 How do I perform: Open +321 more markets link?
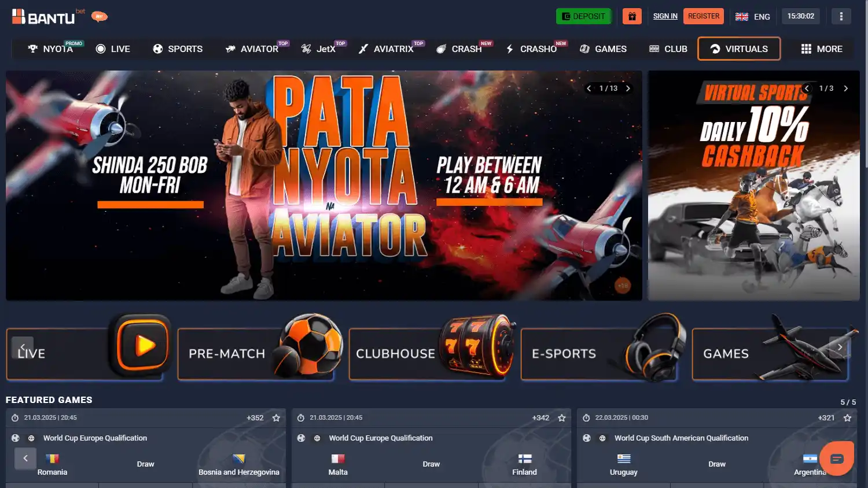(x=826, y=417)
